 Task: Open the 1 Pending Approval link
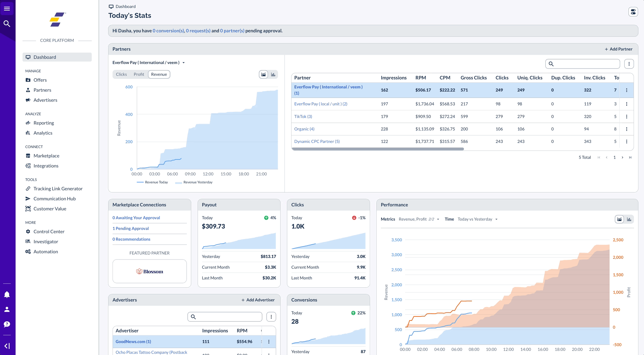(131, 228)
